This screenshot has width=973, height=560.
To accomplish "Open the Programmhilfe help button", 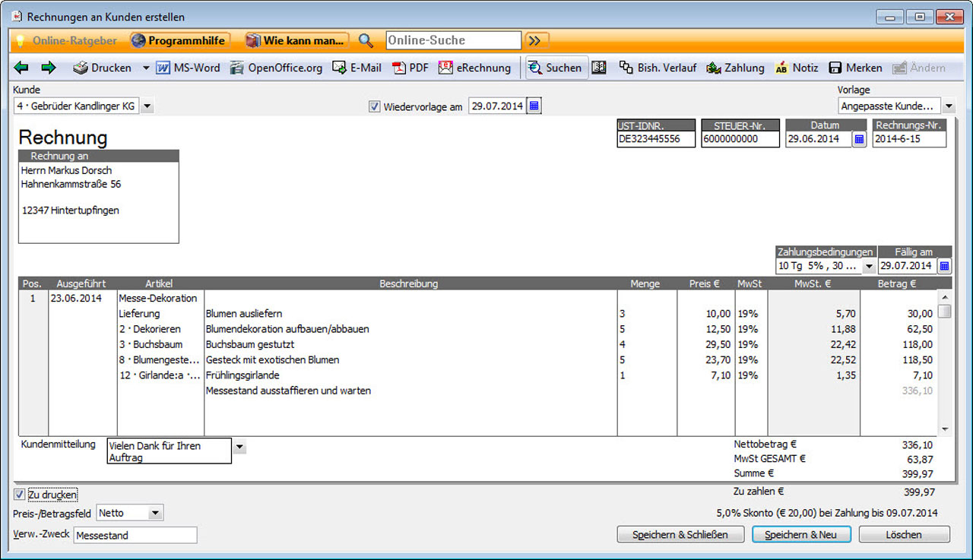I will [182, 40].
